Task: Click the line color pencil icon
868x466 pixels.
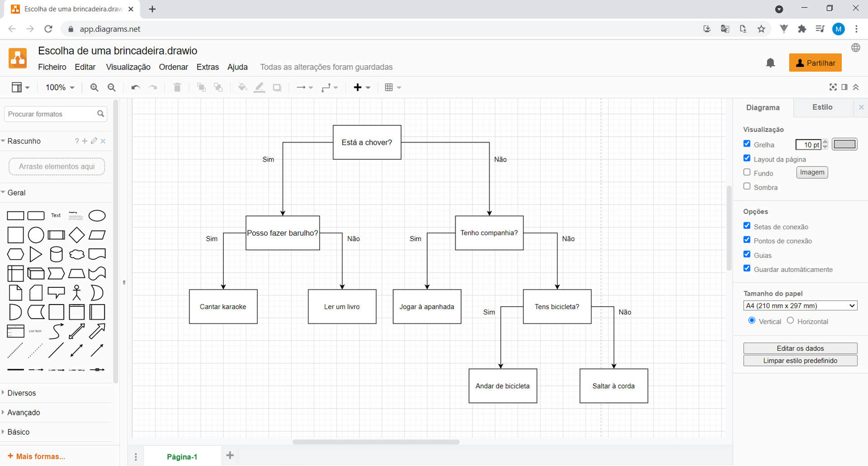Action: [259, 87]
